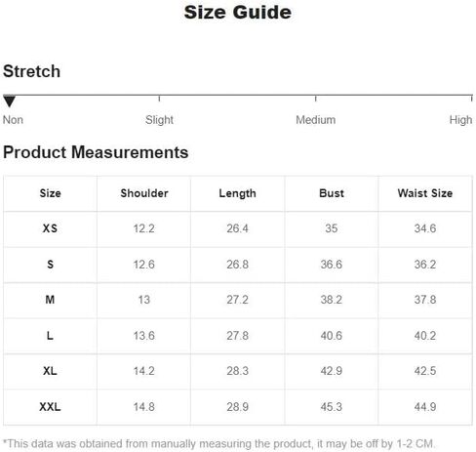Select the Slight tick on stretch scale
Viewport: 476px width, 452px height.
pos(159,99)
